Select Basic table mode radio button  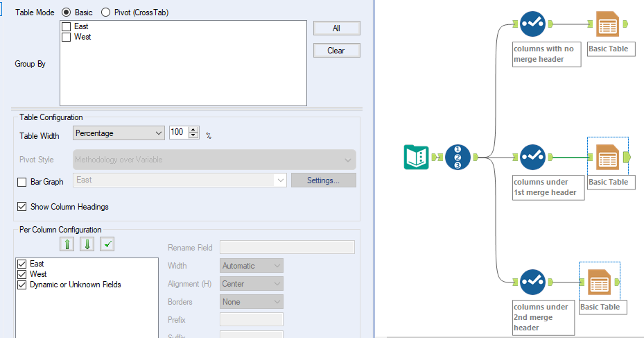66,12
